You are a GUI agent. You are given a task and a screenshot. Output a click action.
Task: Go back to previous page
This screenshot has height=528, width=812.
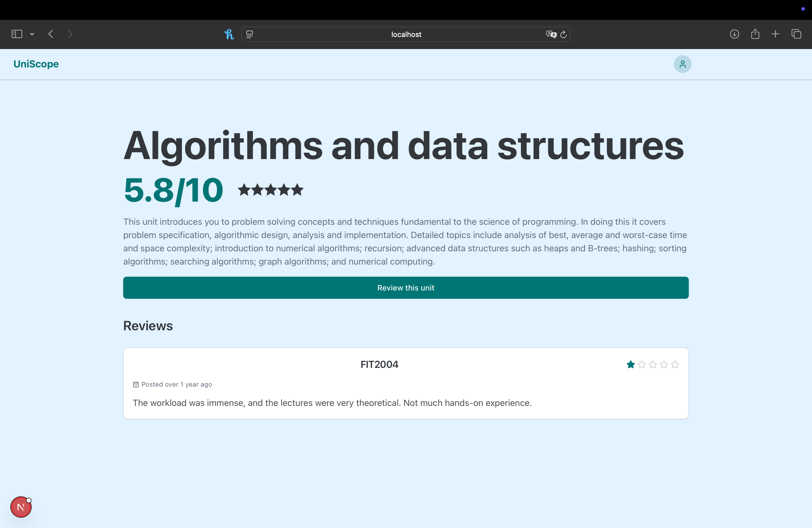51,34
